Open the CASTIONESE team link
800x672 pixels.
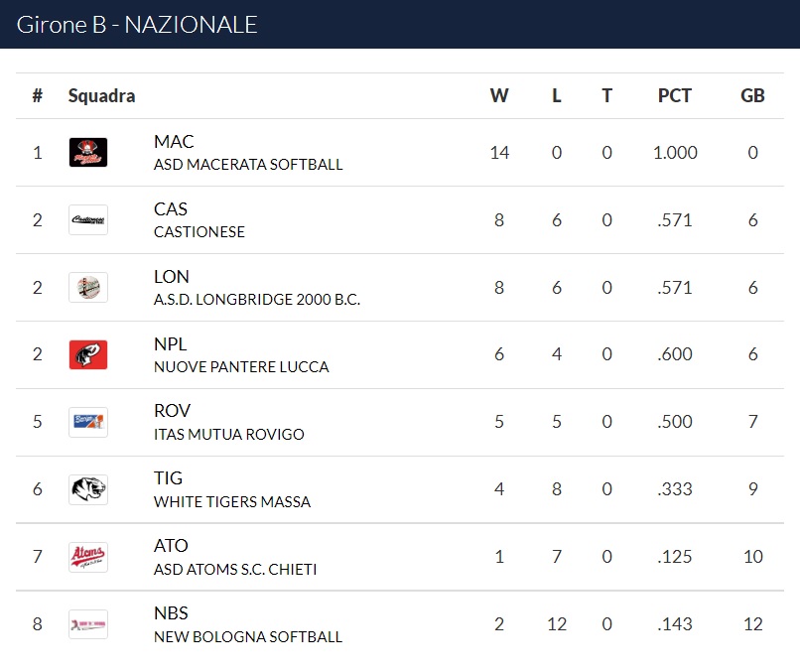click(x=199, y=231)
